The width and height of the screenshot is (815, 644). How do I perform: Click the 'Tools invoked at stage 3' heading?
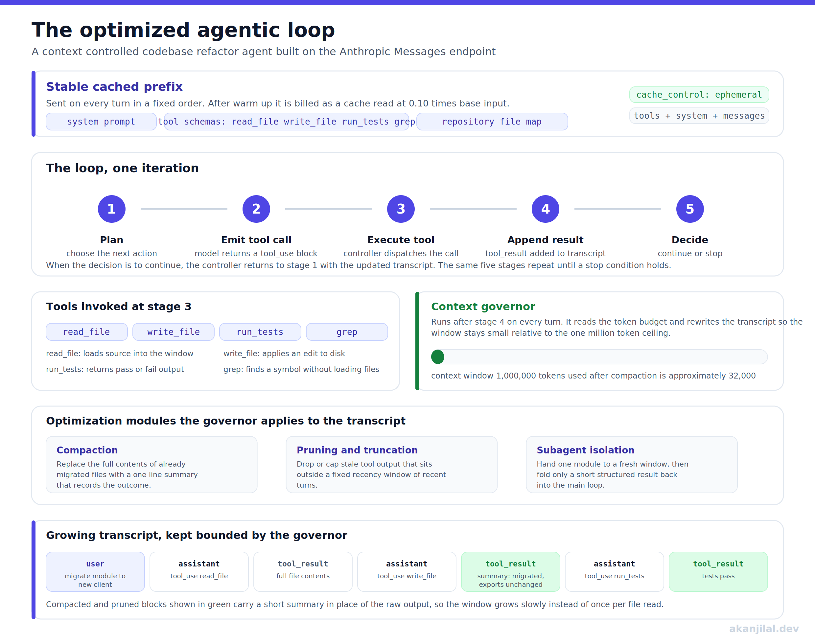pyautogui.click(x=119, y=307)
